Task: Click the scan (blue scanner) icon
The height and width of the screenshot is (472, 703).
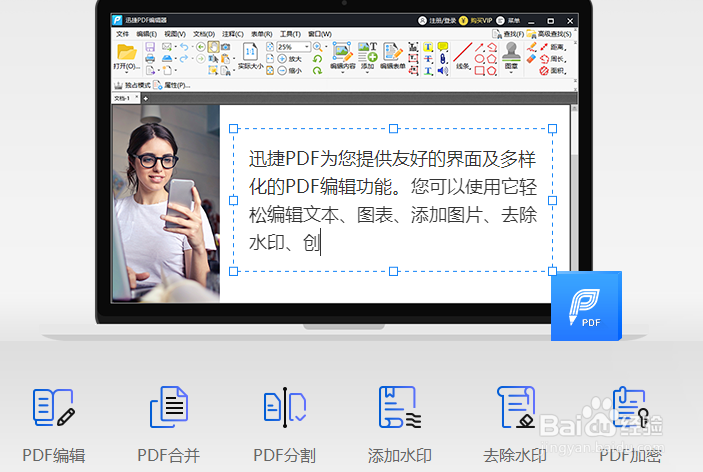Action: click(x=167, y=58)
